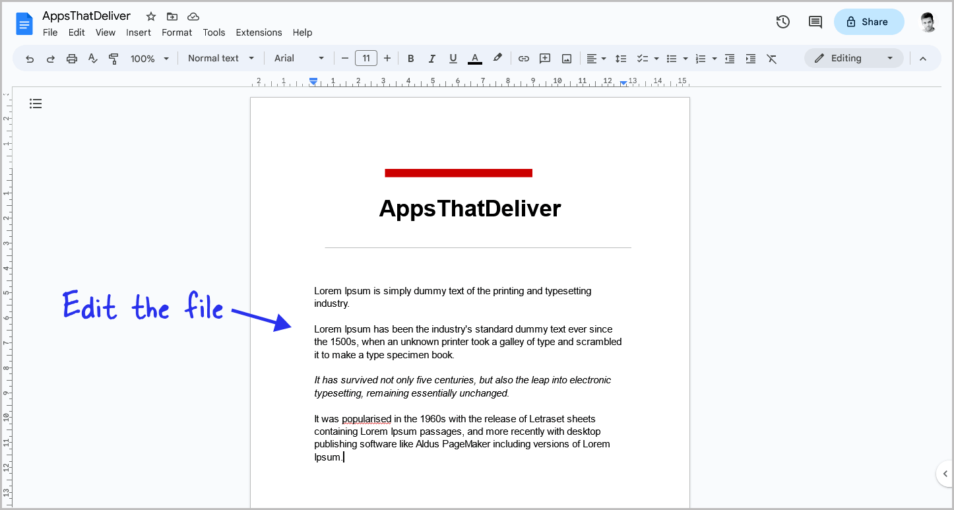954x510 pixels.
Task: Open the Insert menu
Action: pyautogui.click(x=139, y=33)
